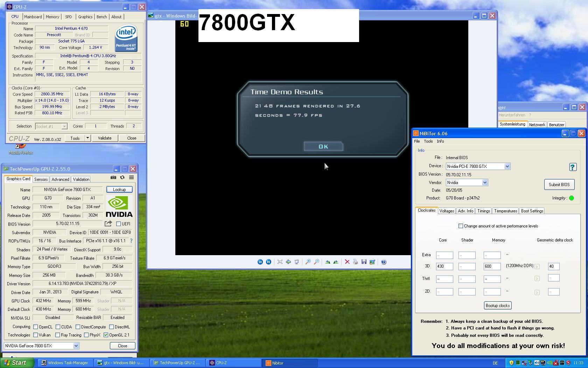Switch to the Voltages tab in NiBiTor

click(447, 211)
